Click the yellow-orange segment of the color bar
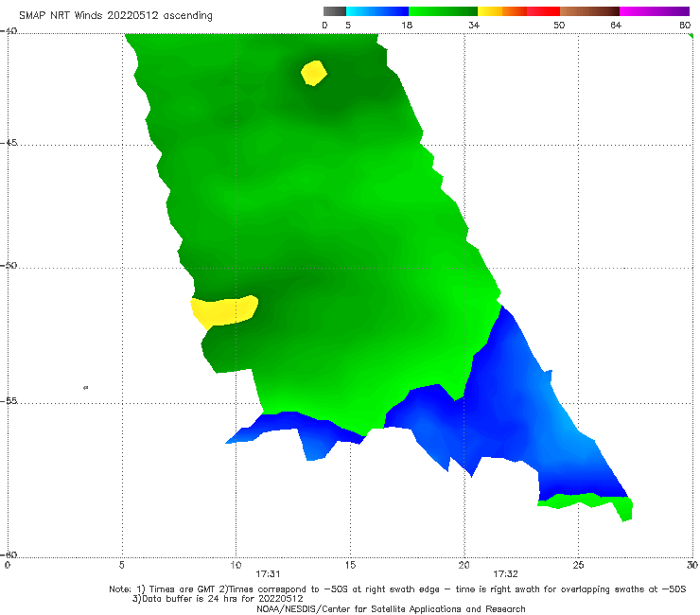This screenshot has width=700, height=615. point(501,11)
